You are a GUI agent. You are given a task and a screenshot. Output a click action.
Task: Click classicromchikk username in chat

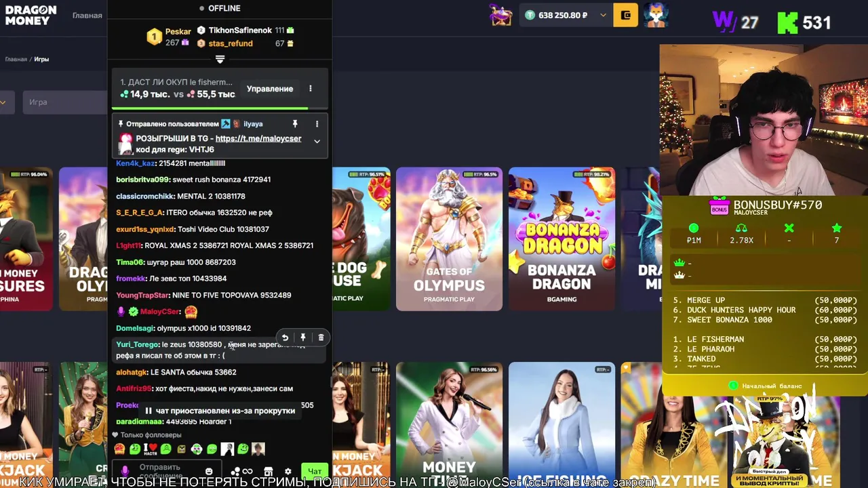[x=145, y=196]
